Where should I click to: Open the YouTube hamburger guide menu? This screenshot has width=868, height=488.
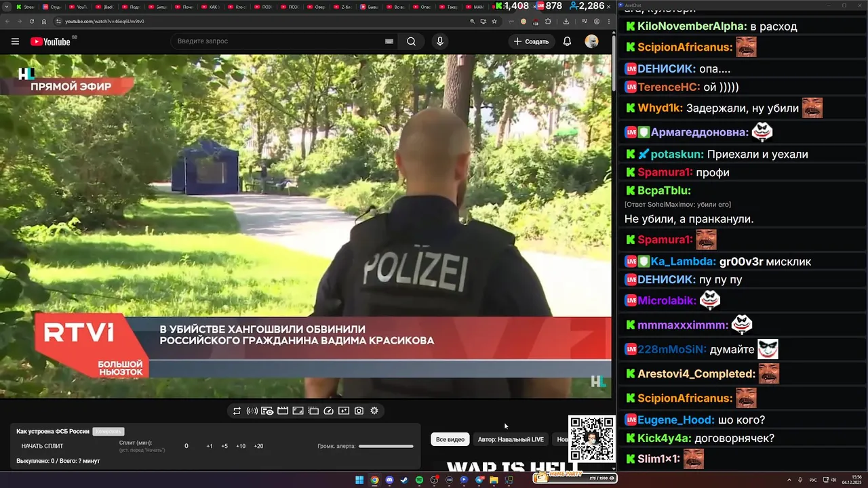click(15, 41)
